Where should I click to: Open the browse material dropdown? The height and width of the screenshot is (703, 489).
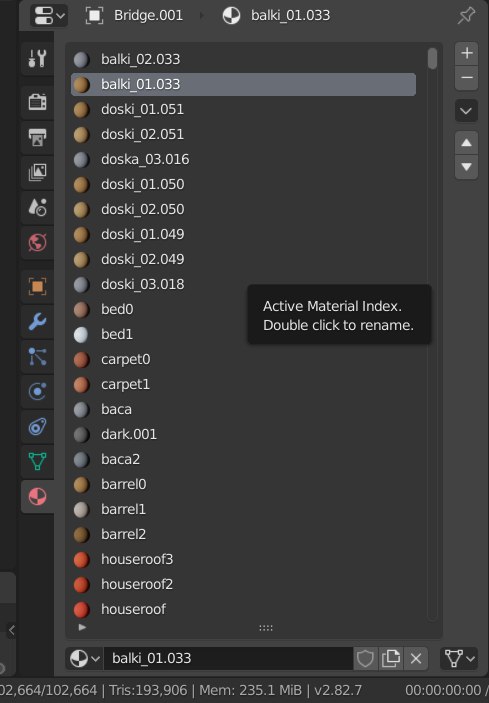[84, 658]
